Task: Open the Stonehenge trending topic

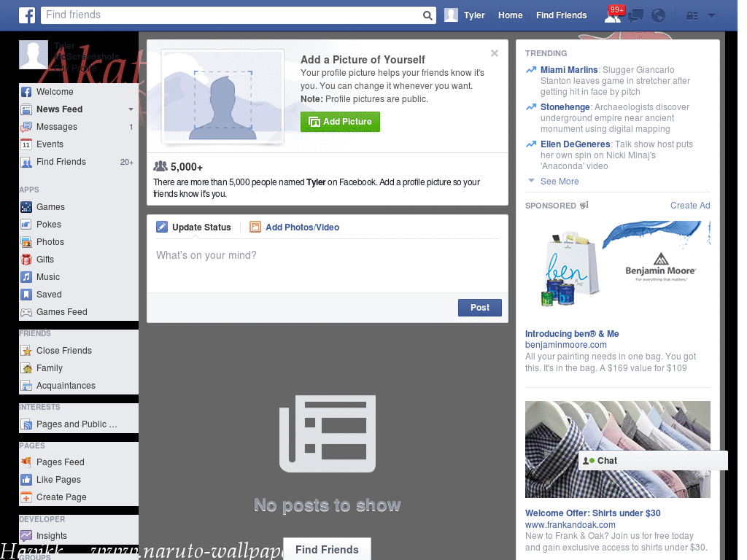Action: (x=565, y=107)
